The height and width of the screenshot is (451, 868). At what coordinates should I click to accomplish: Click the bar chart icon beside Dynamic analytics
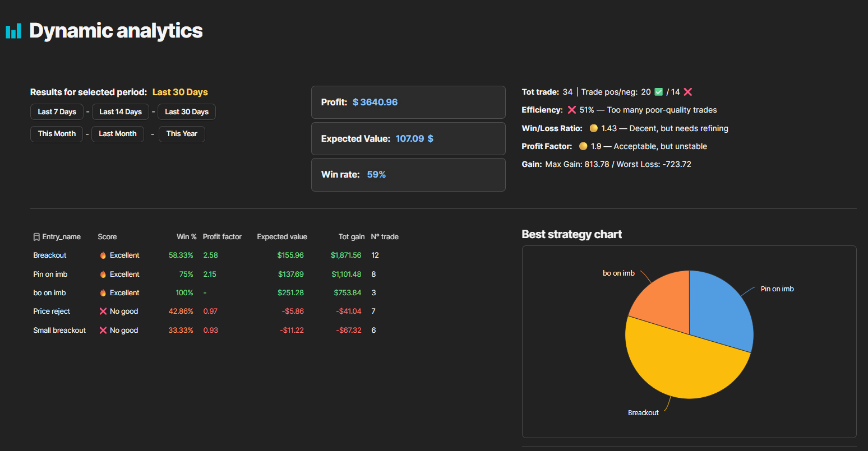click(x=13, y=31)
